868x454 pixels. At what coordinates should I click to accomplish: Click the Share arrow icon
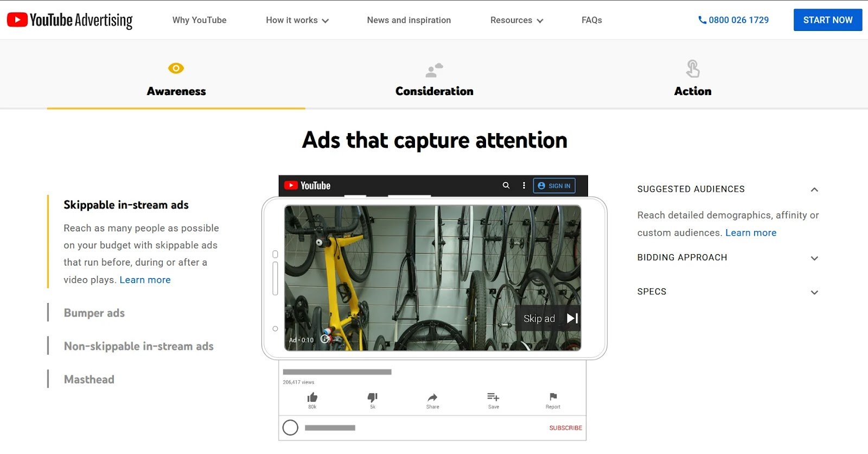click(x=432, y=397)
